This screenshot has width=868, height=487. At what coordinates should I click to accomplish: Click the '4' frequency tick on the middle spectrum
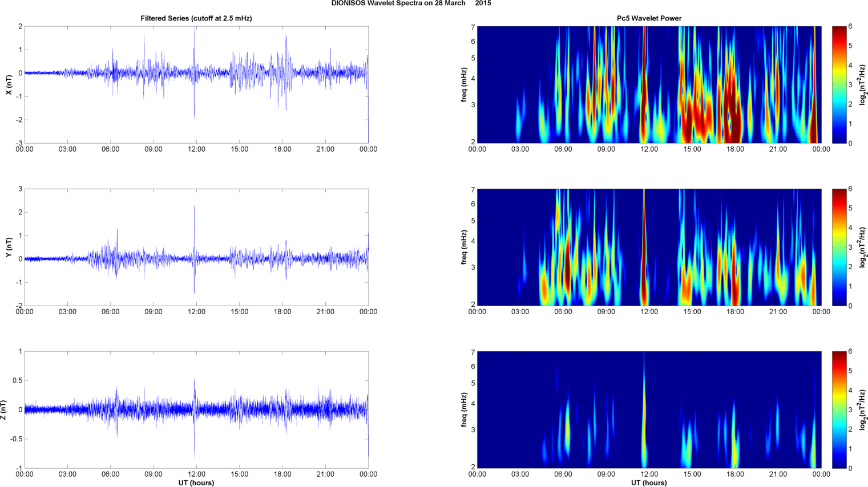473,242
